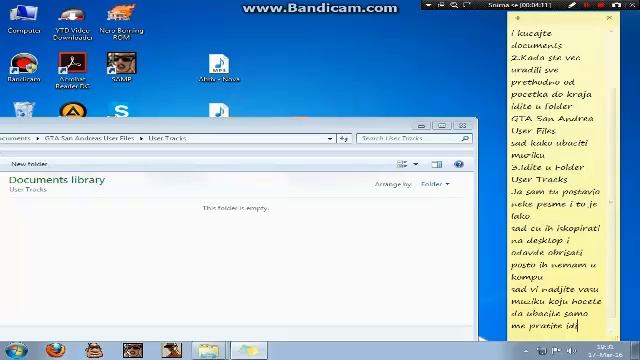Select the Afida - Nova MP3 file
The height and width of the screenshot is (360, 640).
[x=219, y=68]
